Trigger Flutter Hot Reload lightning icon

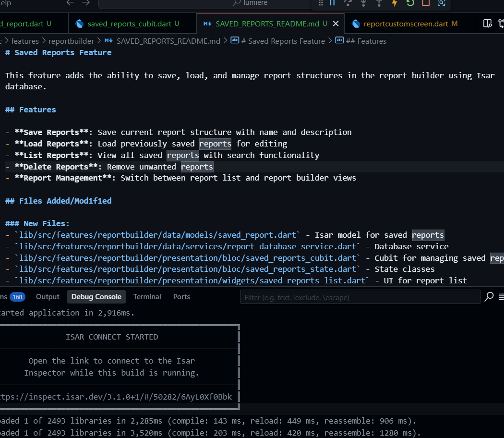click(395, 2)
